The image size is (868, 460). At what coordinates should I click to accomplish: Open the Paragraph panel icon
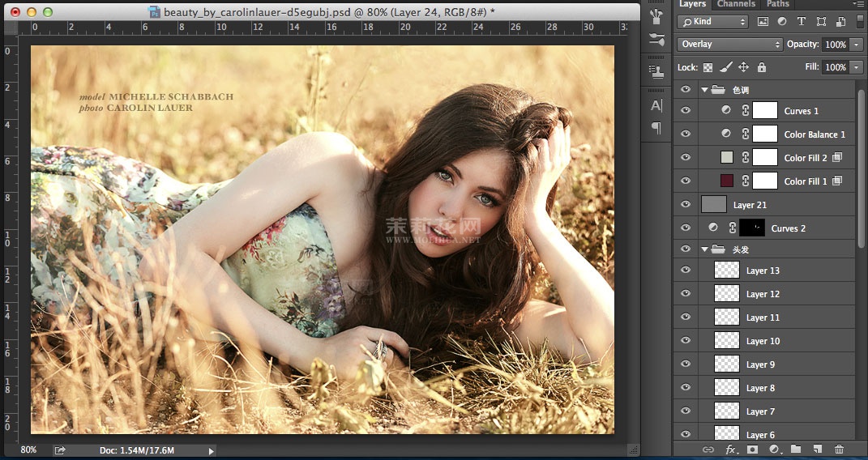tap(656, 128)
